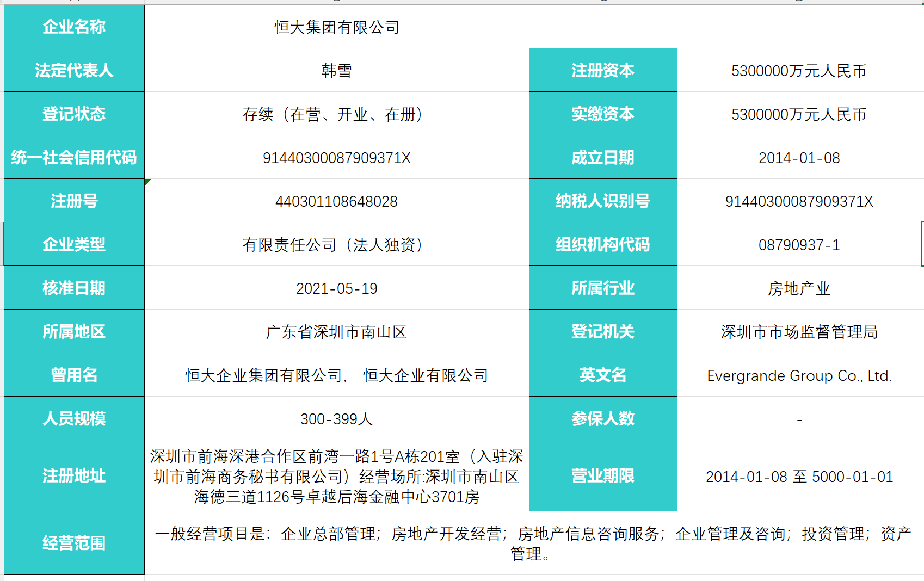Click the cell 有限责任公司（法人独资）
This screenshot has height=581, width=924.
337,244
